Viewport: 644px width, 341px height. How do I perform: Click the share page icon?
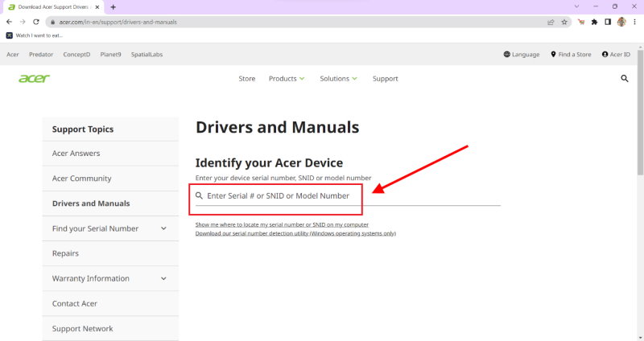click(551, 23)
